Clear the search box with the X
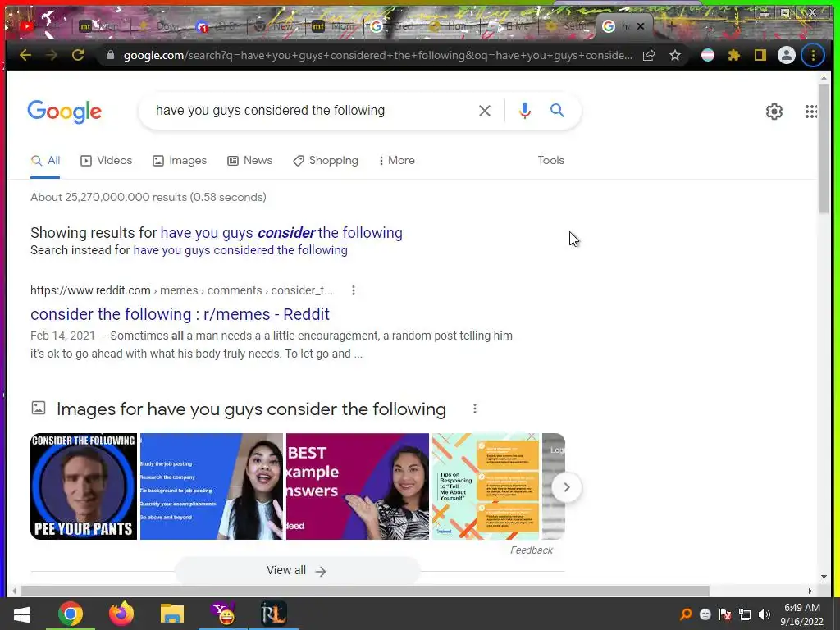This screenshot has height=630, width=840. pos(484,111)
